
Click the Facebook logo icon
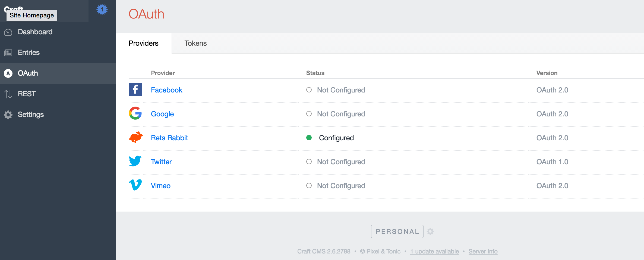coord(135,89)
